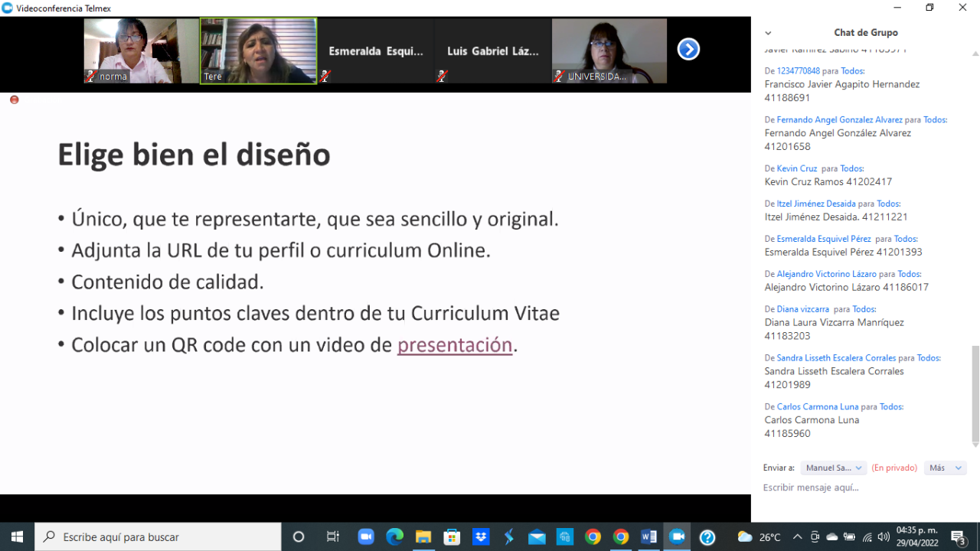Image resolution: width=980 pixels, height=551 pixels.
Task: Click the red recording indicator icon
Action: (14, 99)
